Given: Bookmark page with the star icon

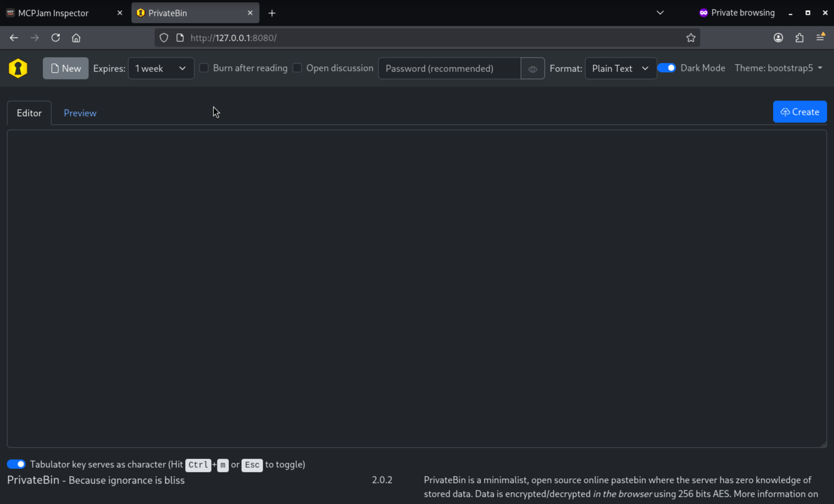Looking at the screenshot, I should [690, 38].
